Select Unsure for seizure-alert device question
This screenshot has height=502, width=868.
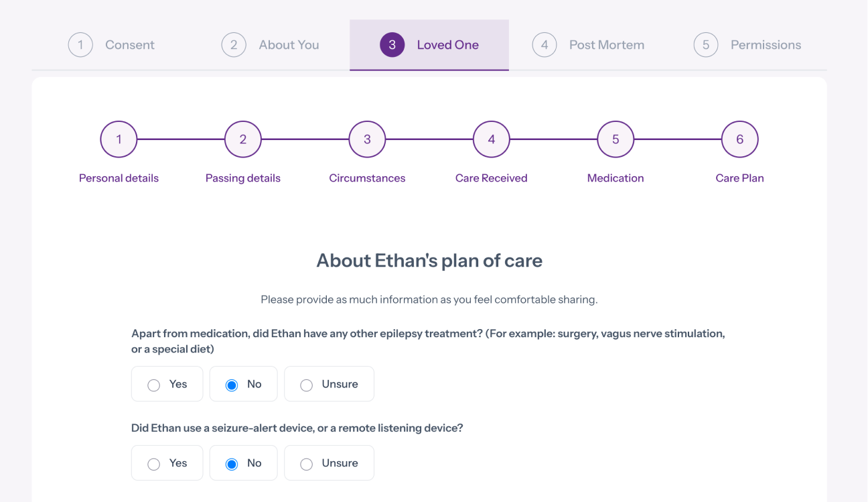[329, 462]
